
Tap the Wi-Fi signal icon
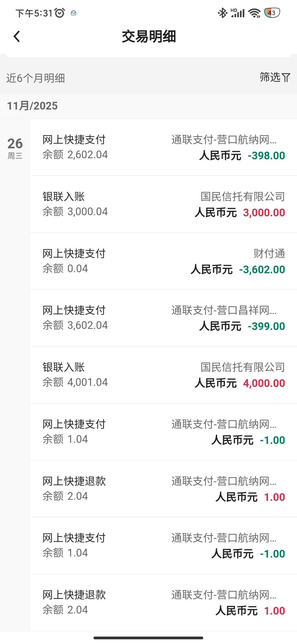pyautogui.click(x=254, y=13)
